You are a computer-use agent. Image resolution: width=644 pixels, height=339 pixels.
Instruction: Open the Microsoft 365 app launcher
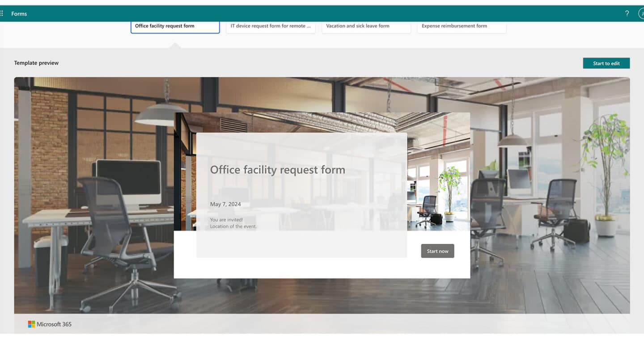click(4, 13)
